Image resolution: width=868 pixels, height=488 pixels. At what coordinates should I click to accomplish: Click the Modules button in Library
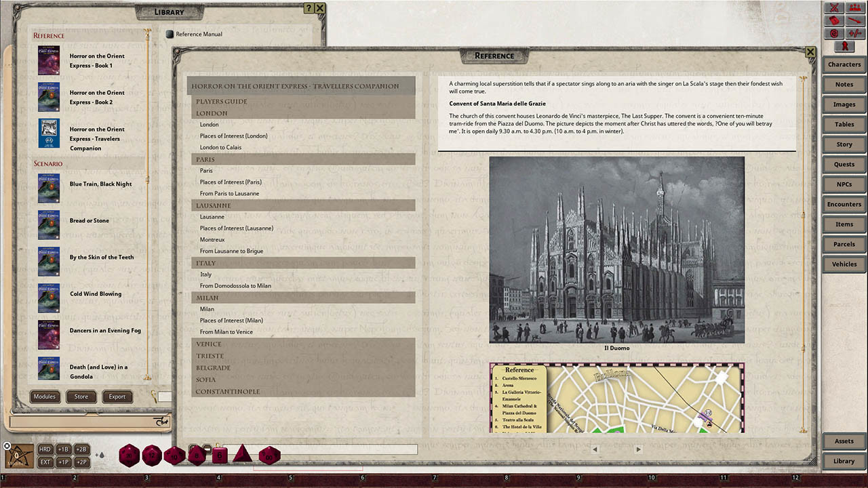coord(45,396)
